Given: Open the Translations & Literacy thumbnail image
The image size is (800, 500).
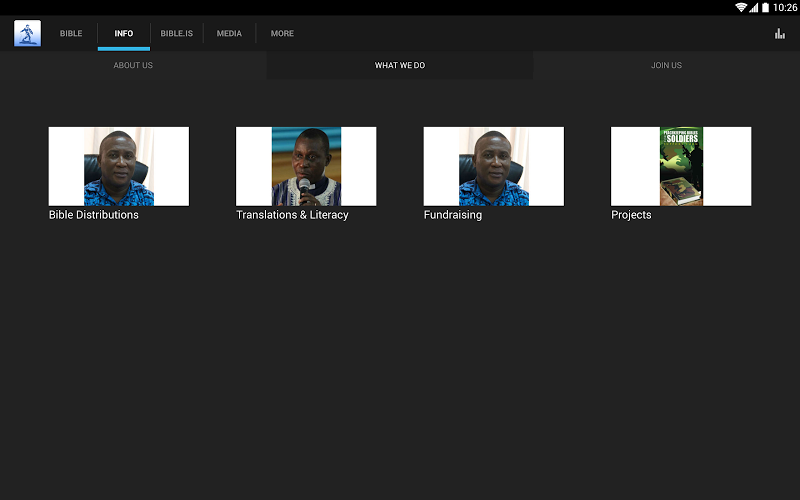Looking at the screenshot, I should tap(306, 166).
